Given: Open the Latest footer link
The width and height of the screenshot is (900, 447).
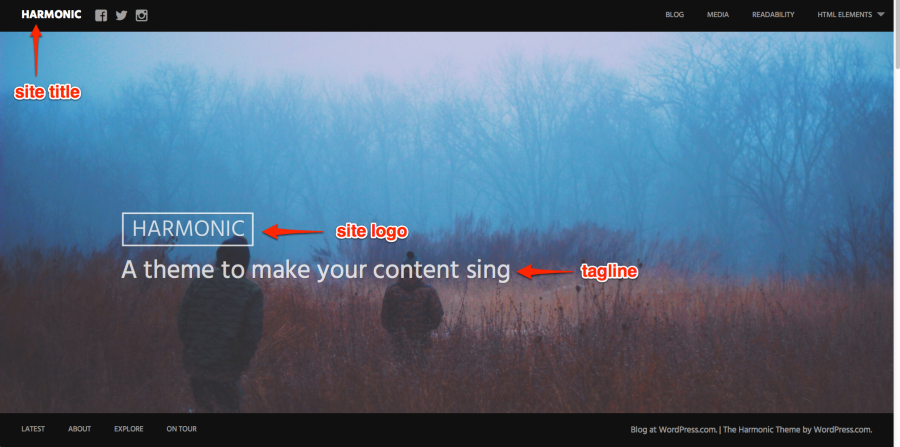Looking at the screenshot, I should pyautogui.click(x=33, y=429).
